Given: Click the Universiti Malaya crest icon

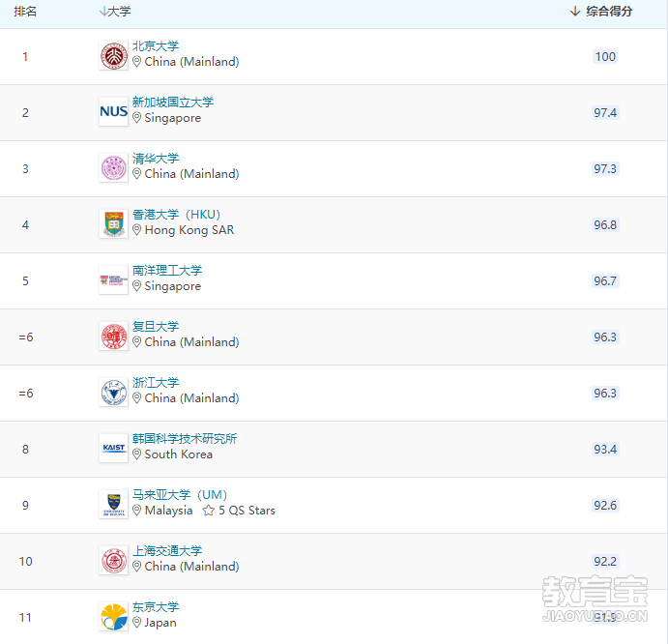Looking at the screenshot, I should (113, 505).
